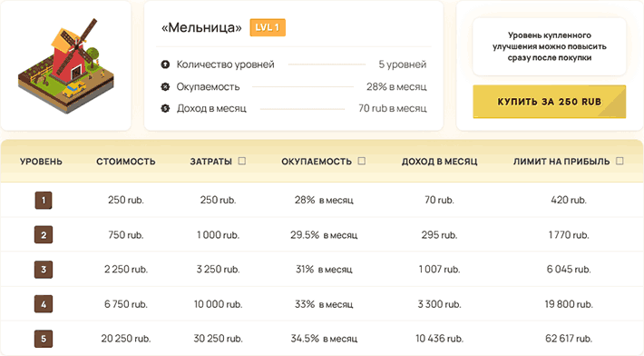Click the '30 250 rub.' expenses cell

[218, 339]
